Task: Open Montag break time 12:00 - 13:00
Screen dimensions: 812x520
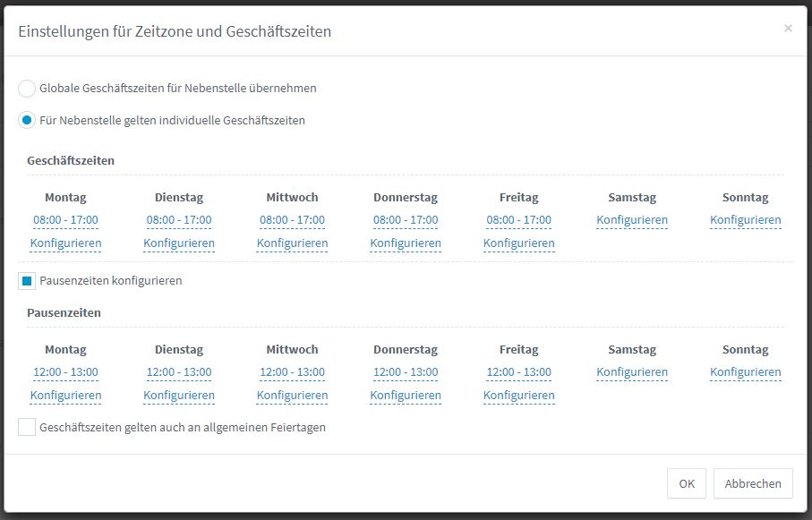Action: [x=65, y=372]
